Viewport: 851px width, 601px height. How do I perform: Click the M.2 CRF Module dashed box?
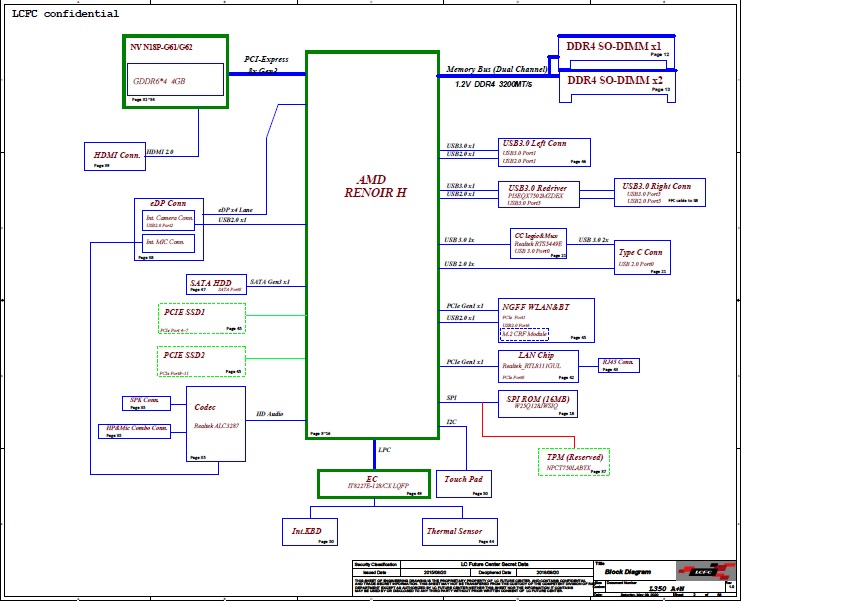524,334
